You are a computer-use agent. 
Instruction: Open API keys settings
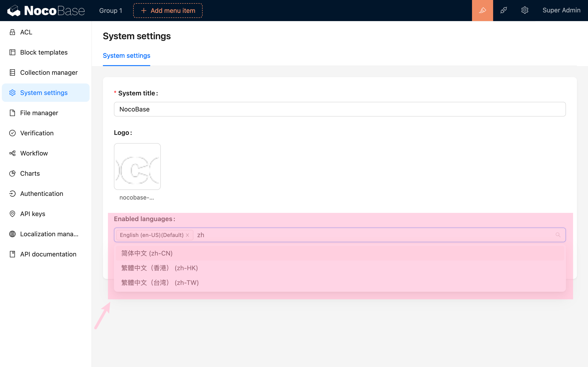[x=33, y=214]
